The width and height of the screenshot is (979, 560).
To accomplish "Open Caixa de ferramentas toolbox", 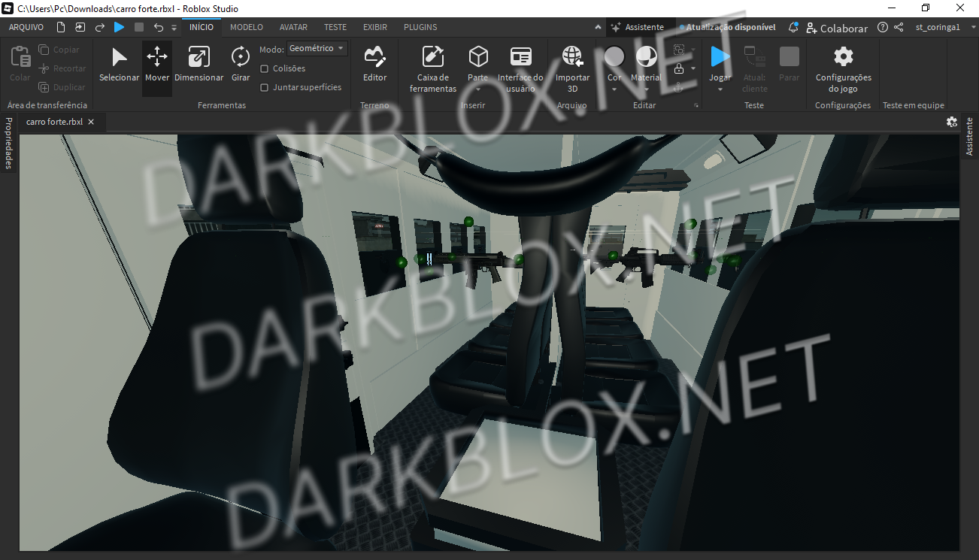I will tap(433, 68).
